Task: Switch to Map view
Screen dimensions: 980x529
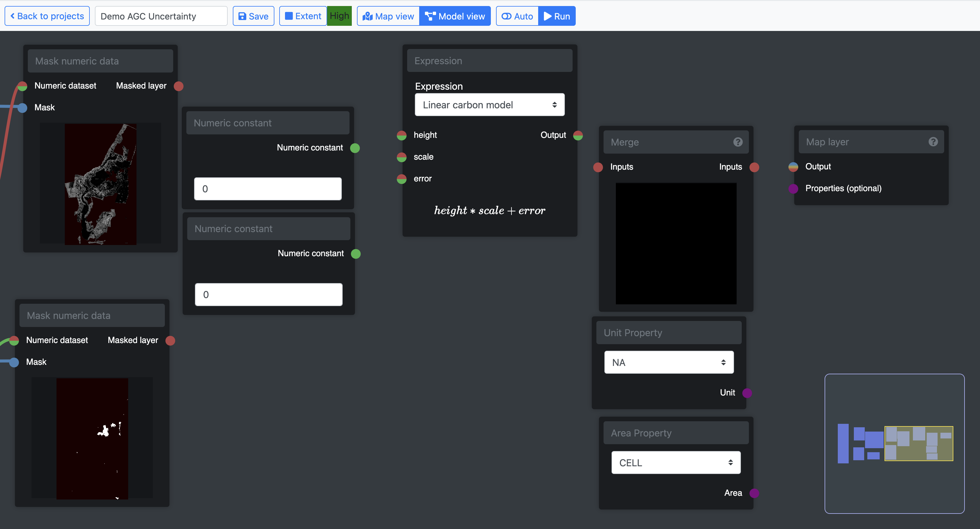Action: click(x=388, y=16)
